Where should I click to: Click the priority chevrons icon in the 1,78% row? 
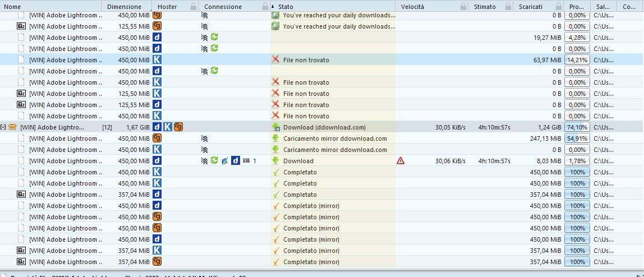[x=205, y=161]
